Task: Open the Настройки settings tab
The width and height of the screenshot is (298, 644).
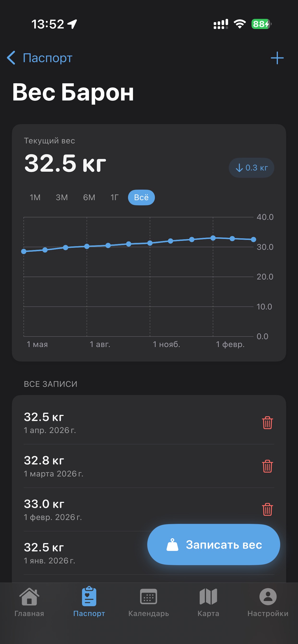Action: pos(268,602)
